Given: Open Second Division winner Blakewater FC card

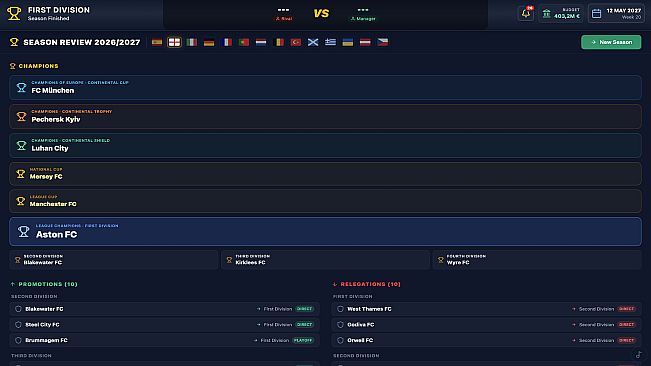Looking at the screenshot, I should point(114,260).
